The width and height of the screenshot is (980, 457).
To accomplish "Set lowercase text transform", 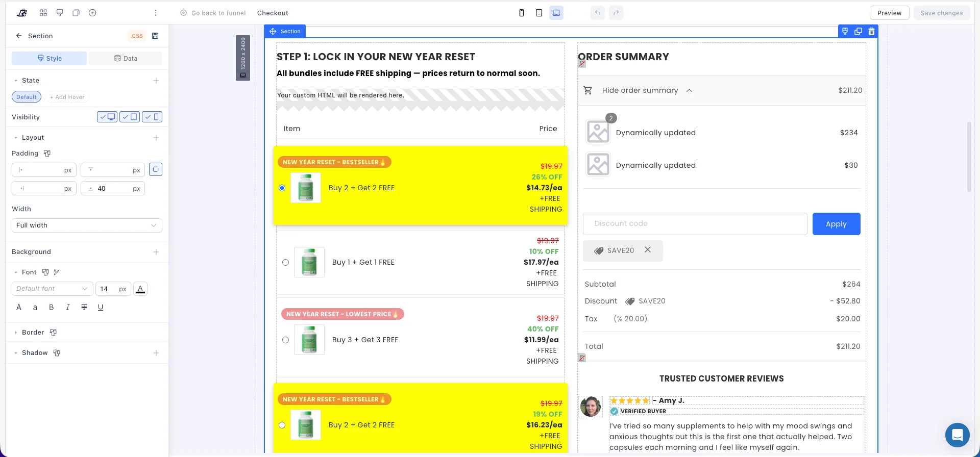I will [x=35, y=308].
